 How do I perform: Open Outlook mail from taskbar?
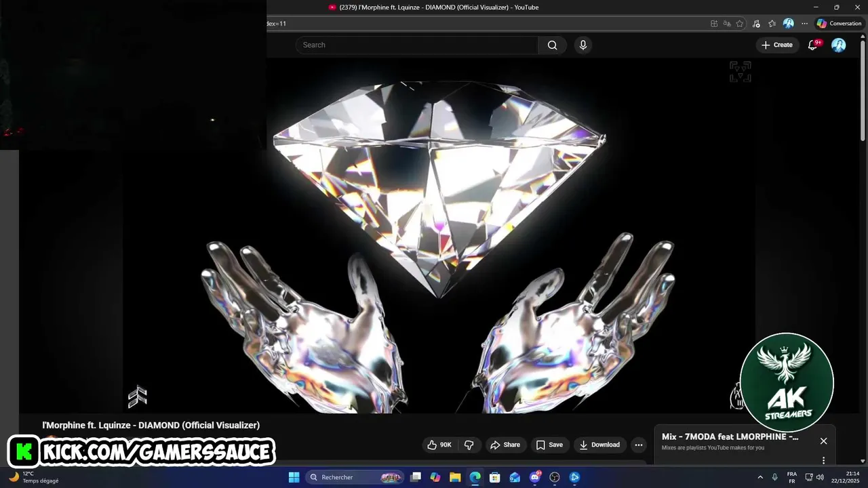[x=515, y=477]
